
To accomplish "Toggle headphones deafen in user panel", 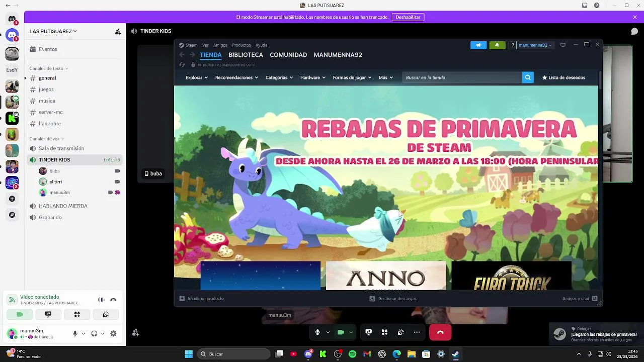I will [x=94, y=333].
